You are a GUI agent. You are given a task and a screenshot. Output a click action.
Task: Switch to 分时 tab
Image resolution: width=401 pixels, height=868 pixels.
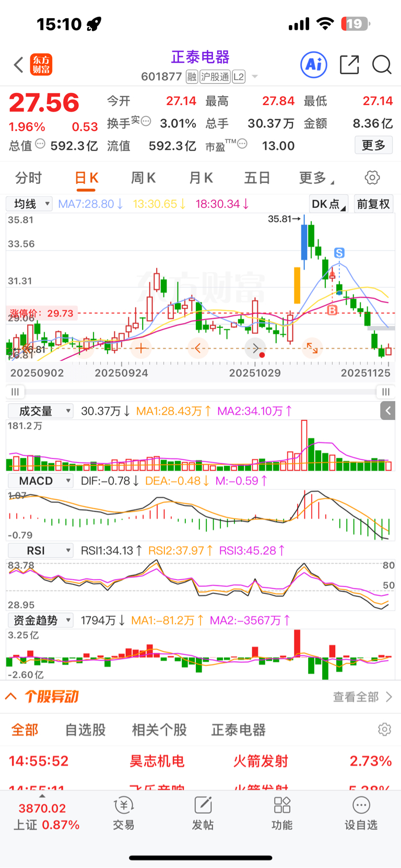[x=28, y=178]
